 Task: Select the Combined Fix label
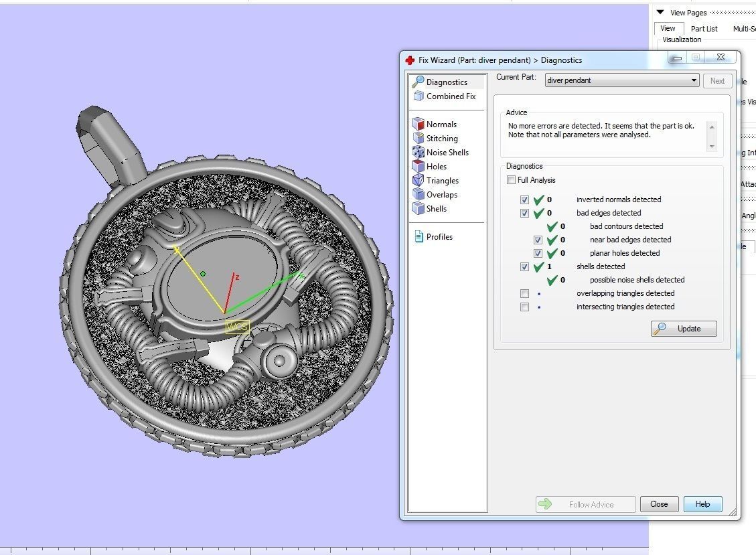coord(451,96)
